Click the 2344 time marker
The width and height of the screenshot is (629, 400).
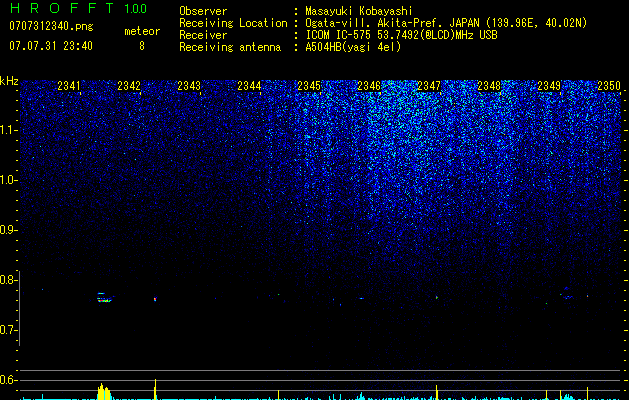[249, 85]
